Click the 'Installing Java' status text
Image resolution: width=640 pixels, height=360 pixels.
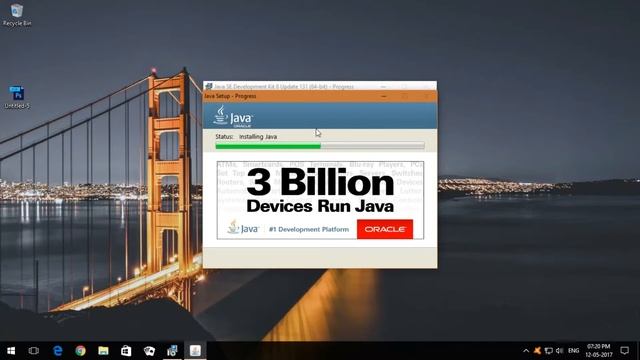(258, 137)
